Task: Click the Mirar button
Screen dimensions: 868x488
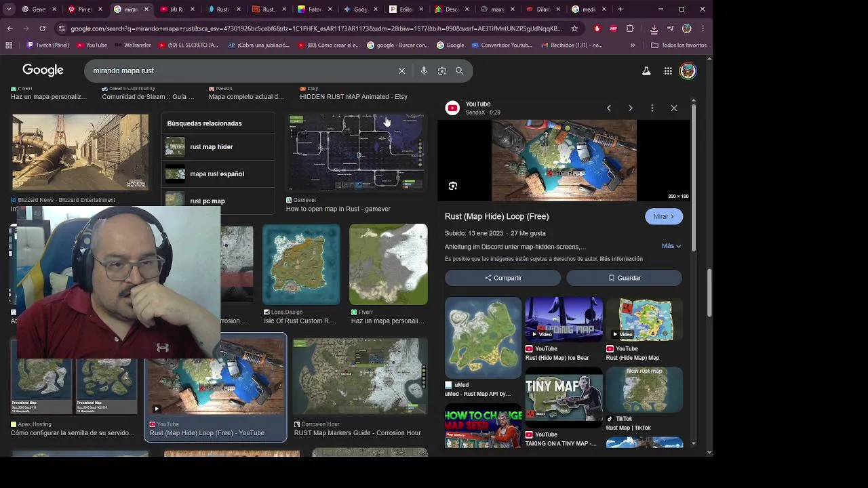Action: point(663,216)
